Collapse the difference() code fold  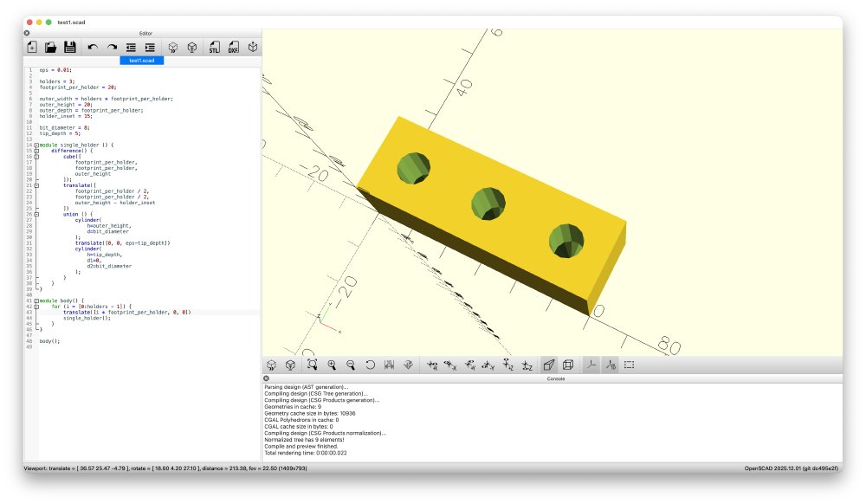[36, 151]
